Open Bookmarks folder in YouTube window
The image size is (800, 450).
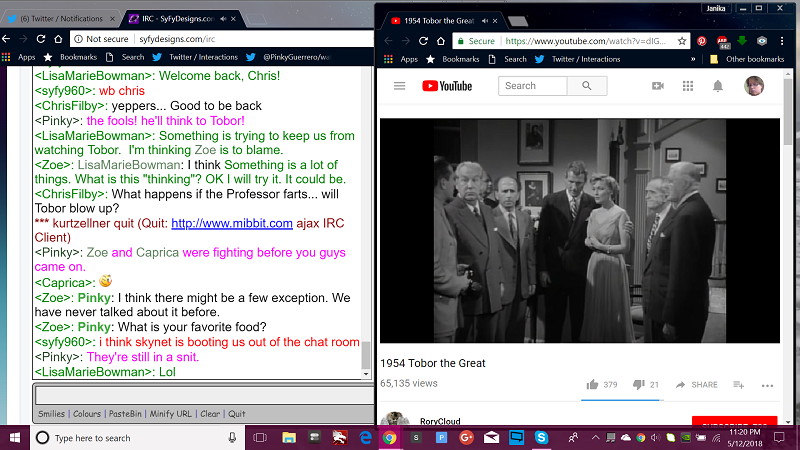click(x=453, y=59)
